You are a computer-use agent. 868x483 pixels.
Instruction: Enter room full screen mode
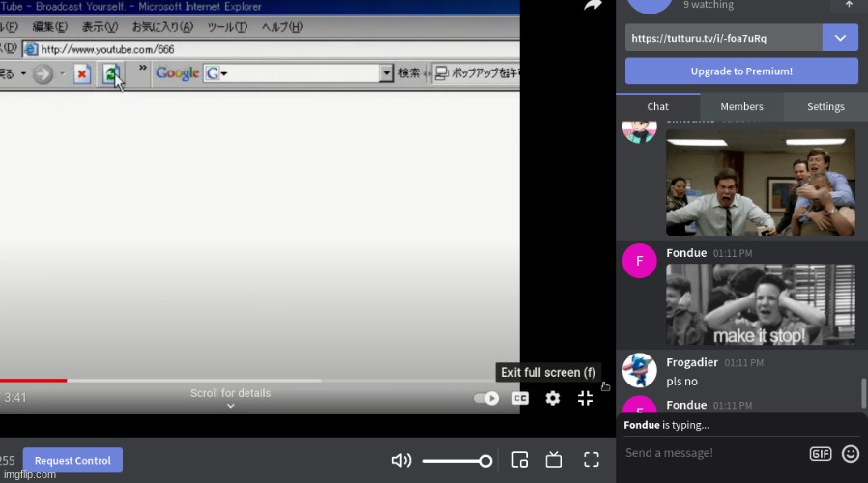tap(592, 460)
